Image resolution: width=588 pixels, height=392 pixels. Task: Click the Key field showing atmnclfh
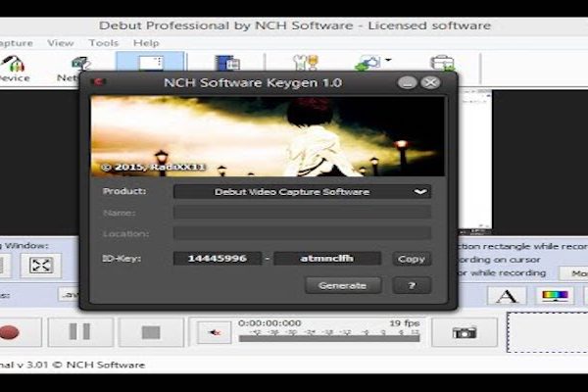327,259
